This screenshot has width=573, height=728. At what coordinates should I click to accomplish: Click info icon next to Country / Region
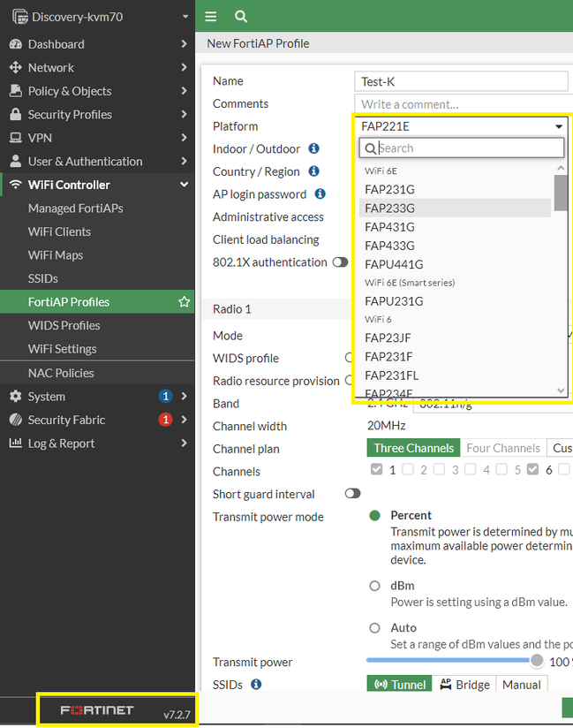(x=313, y=171)
